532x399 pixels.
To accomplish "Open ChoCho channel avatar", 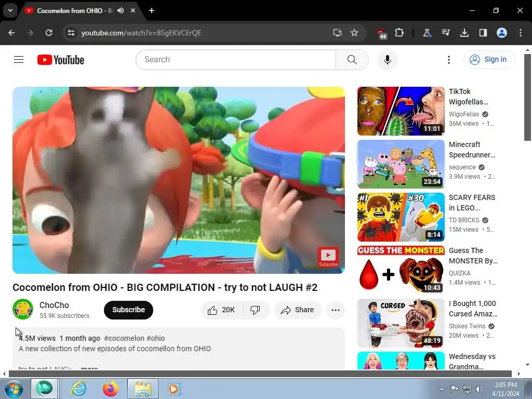I will pos(23,309).
